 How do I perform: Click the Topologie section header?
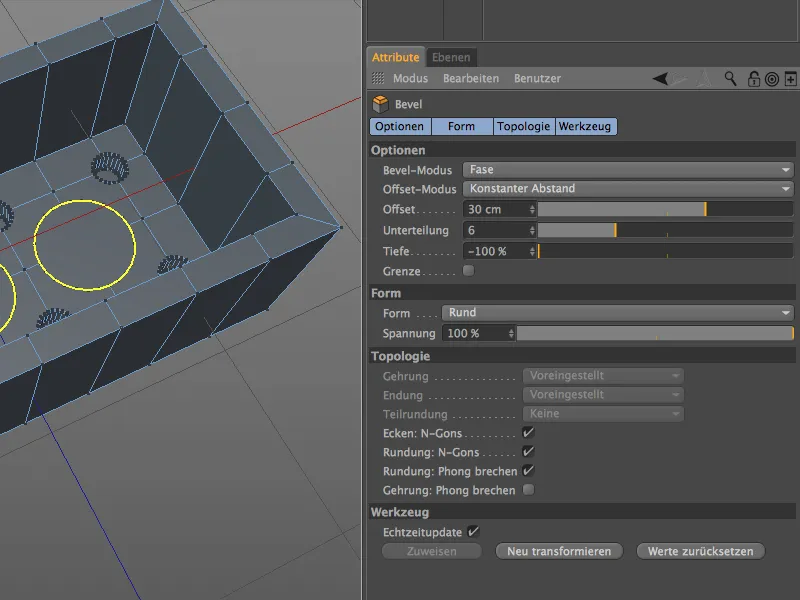click(582, 356)
